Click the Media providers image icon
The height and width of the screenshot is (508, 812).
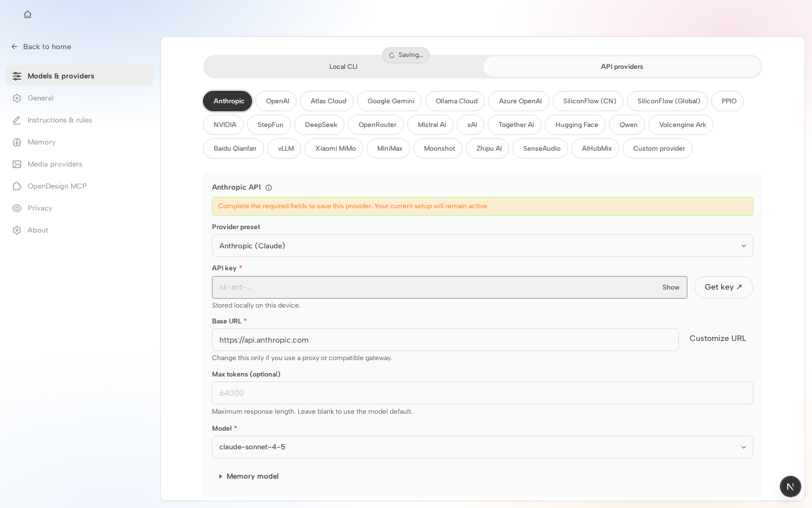[17, 164]
